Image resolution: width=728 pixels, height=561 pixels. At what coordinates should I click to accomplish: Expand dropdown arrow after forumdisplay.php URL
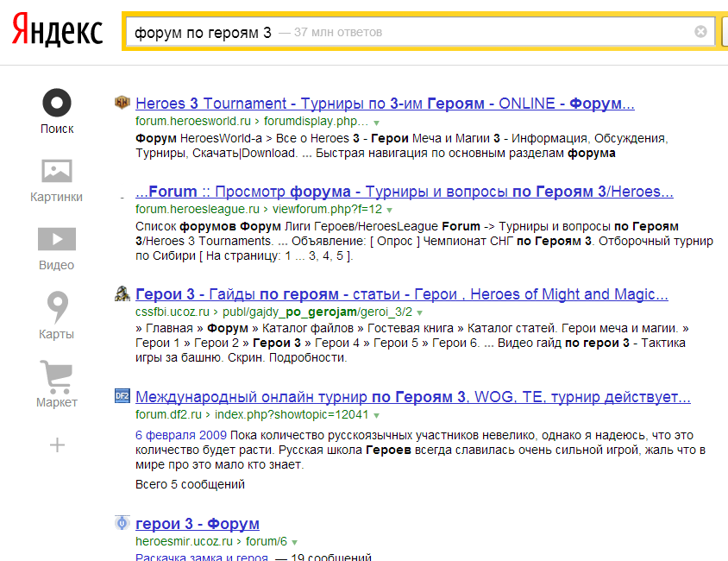click(377, 123)
